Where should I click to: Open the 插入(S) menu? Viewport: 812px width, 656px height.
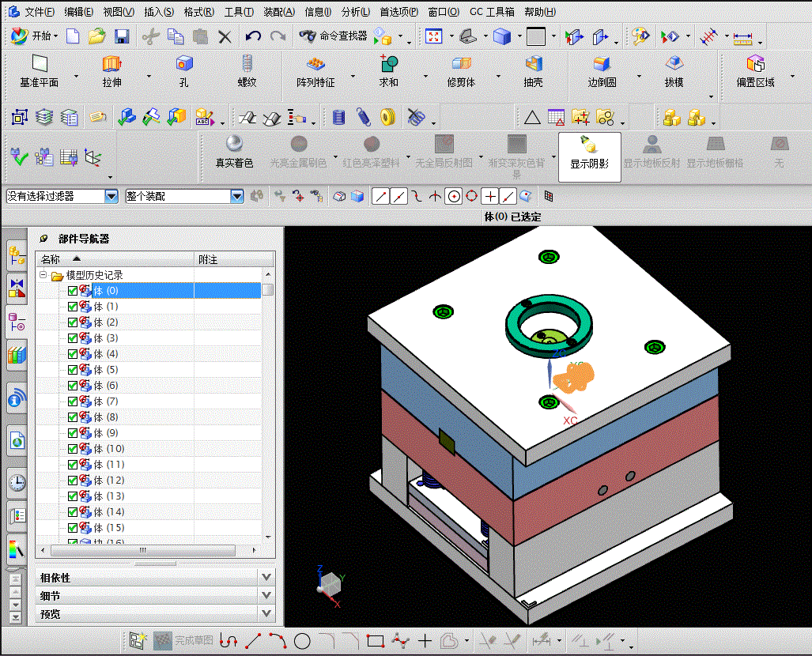tap(159, 11)
